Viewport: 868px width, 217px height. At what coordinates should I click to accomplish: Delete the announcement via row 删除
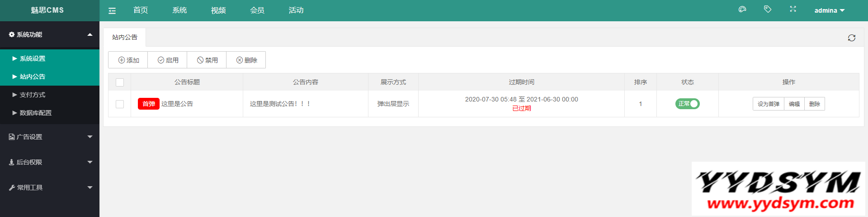[815, 104]
